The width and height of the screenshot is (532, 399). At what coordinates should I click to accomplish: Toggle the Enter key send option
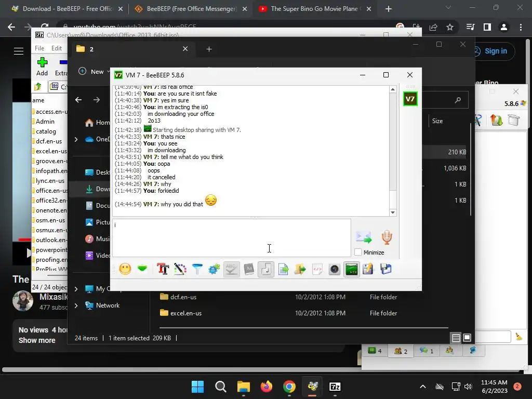pos(266,270)
